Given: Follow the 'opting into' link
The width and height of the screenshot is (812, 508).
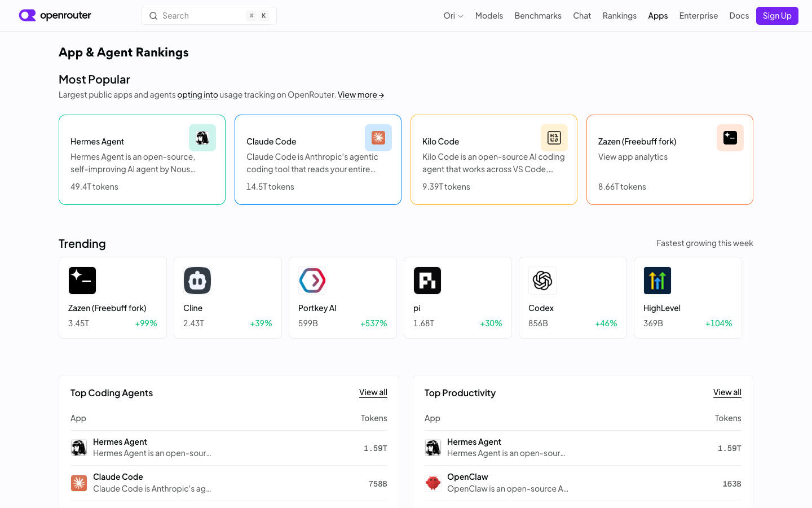Looking at the screenshot, I should [x=197, y=95].
